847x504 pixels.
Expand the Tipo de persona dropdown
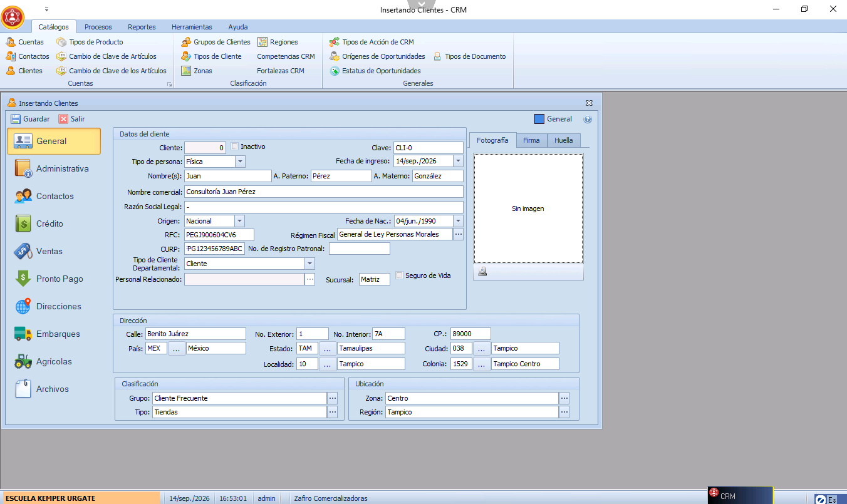[x=240, y=162]
